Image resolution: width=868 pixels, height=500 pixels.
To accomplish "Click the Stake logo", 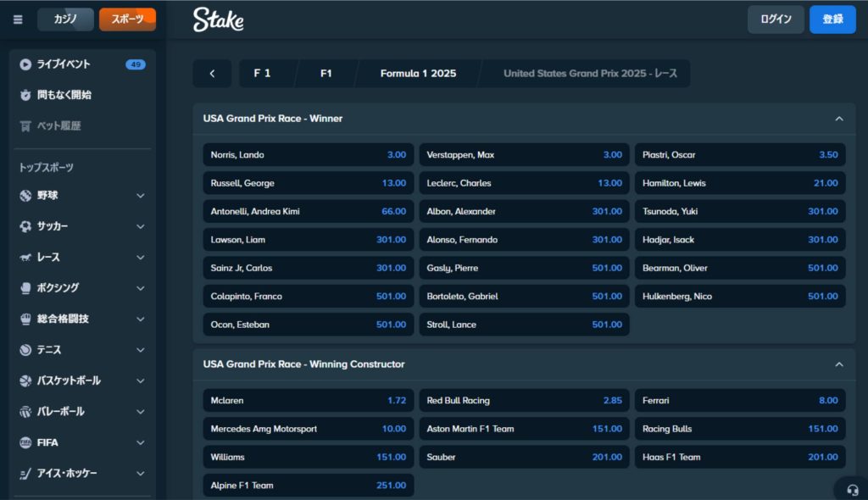I will click(x=218, y=19).
